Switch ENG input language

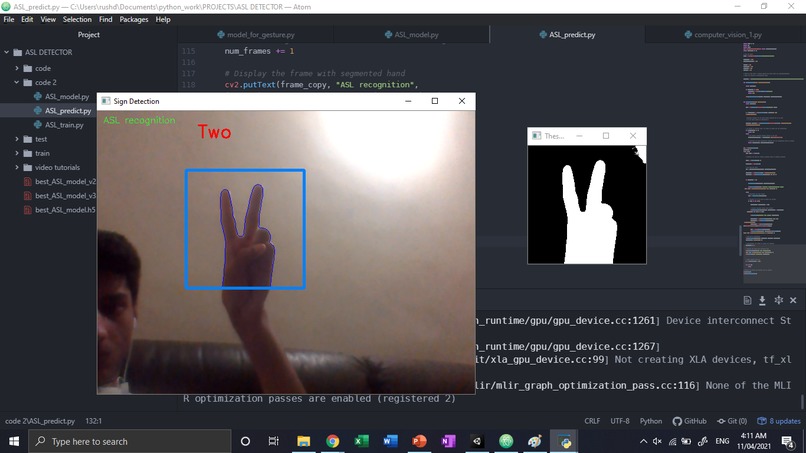click(722, 442)
